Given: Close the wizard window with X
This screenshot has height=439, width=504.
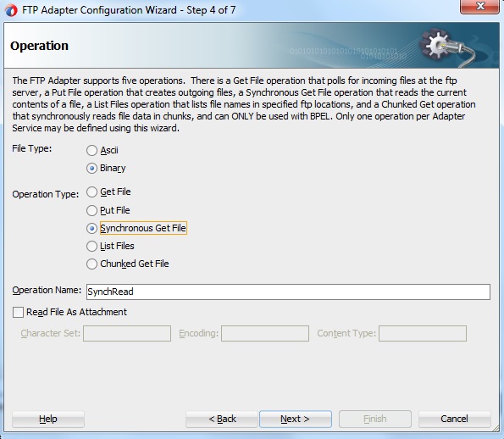Looking at the screenshot, I should 480,7.
